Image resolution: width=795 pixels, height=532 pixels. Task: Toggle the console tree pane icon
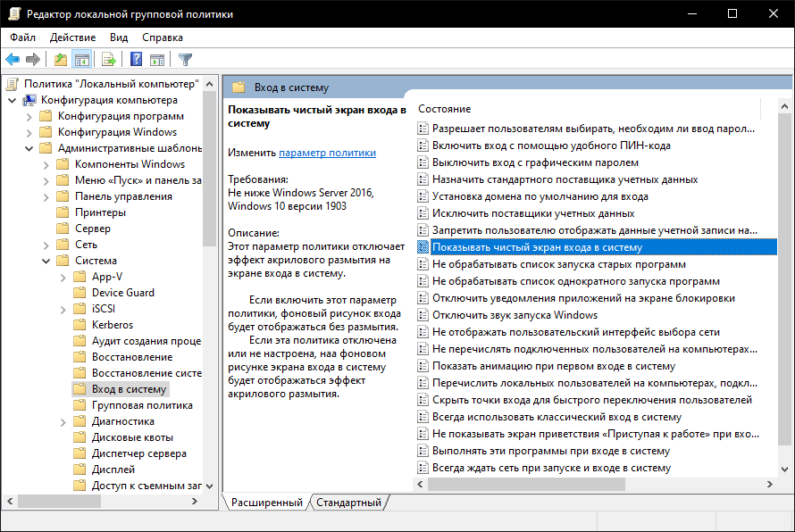point(81,60)
